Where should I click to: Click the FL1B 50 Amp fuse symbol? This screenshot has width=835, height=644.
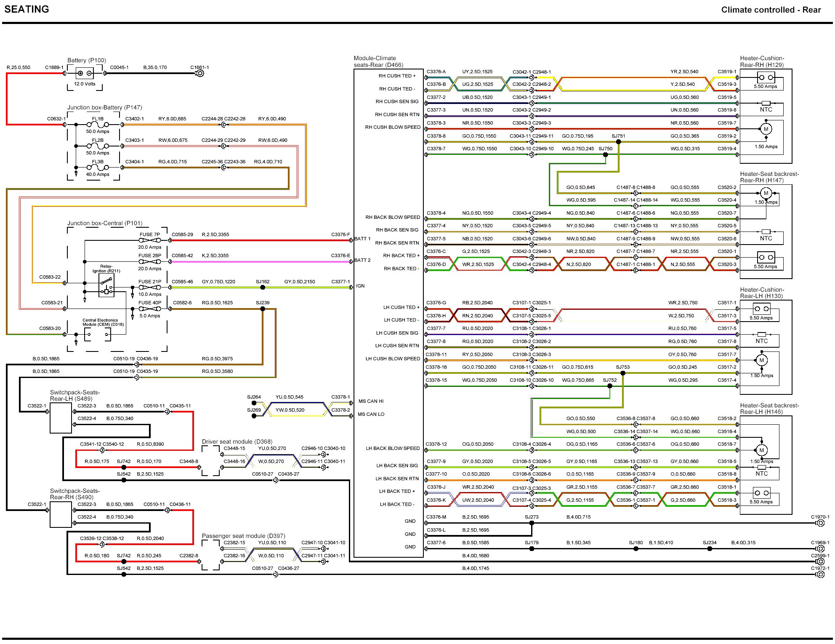pos(98,125)
